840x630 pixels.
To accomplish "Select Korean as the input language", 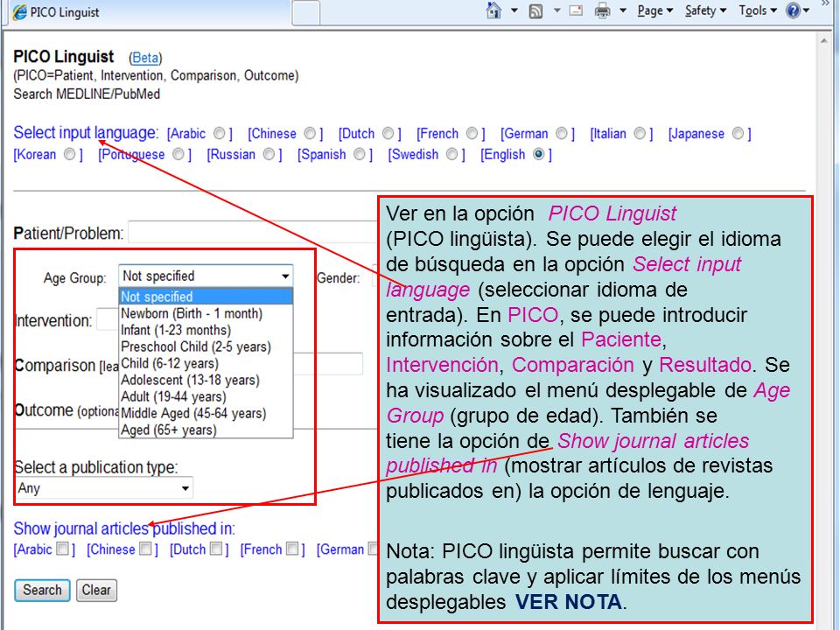I will pyautogui.click(x=70, y=154).
